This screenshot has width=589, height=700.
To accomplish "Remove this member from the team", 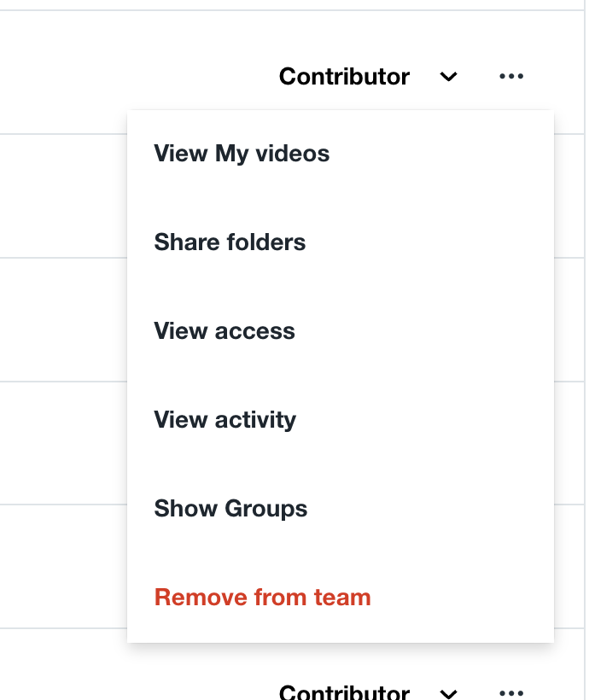I will click(262, 598).
